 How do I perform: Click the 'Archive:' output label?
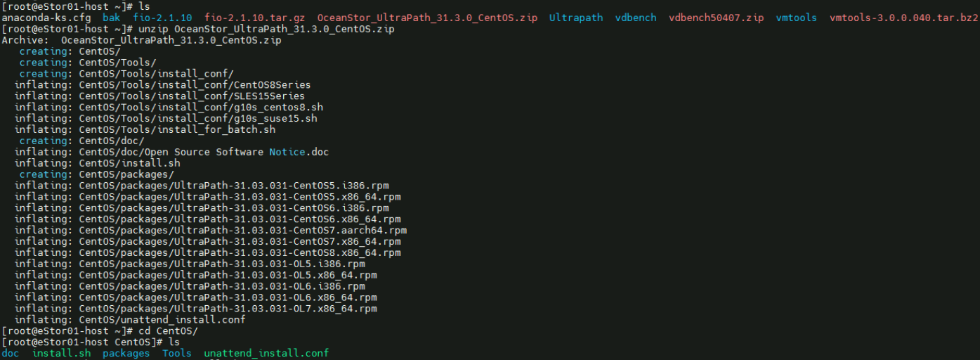[25, 40]
